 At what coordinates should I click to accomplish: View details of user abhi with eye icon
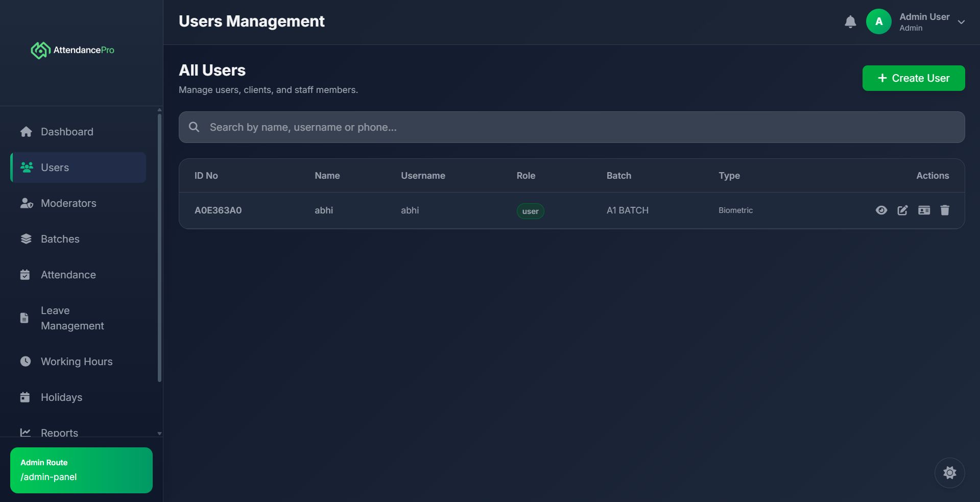(881, 210)
